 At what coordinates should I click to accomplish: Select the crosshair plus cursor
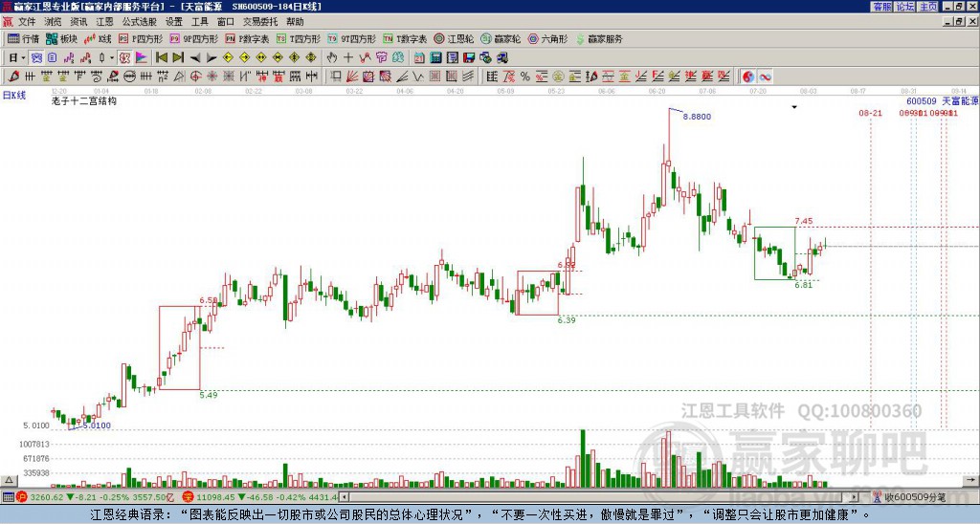(348, 58)
